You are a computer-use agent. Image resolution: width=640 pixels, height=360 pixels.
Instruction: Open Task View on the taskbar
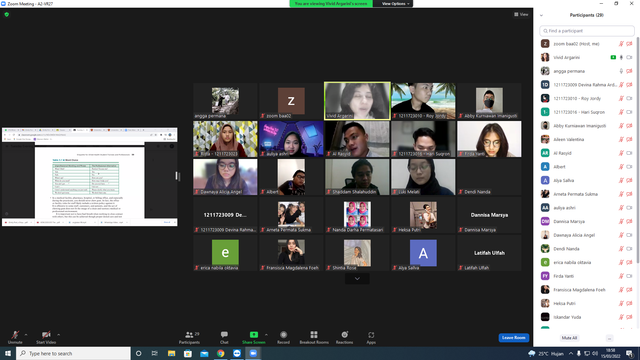[x=155, y=353]
